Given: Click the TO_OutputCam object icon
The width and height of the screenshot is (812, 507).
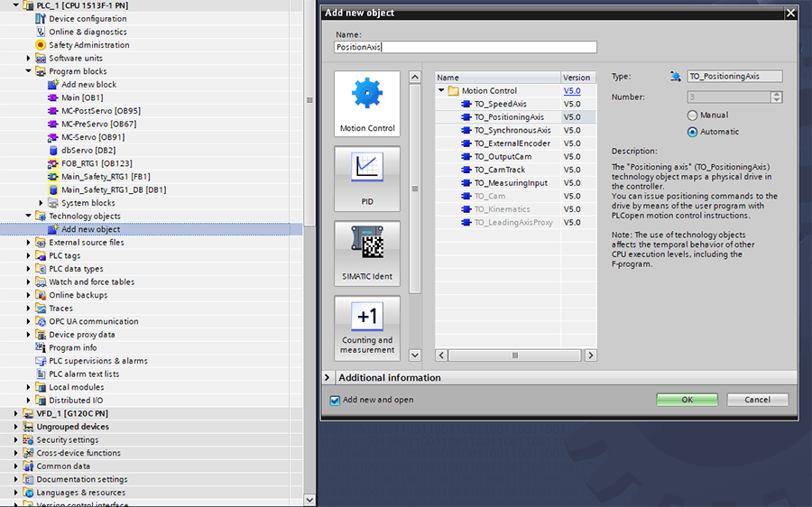Looking at the screenshot, I should [x=466, y=156].
